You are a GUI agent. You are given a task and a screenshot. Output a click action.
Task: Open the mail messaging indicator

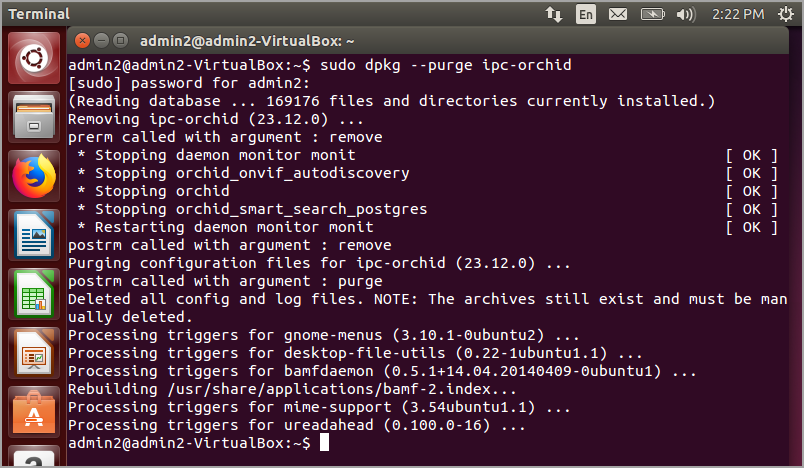(618, 14)
